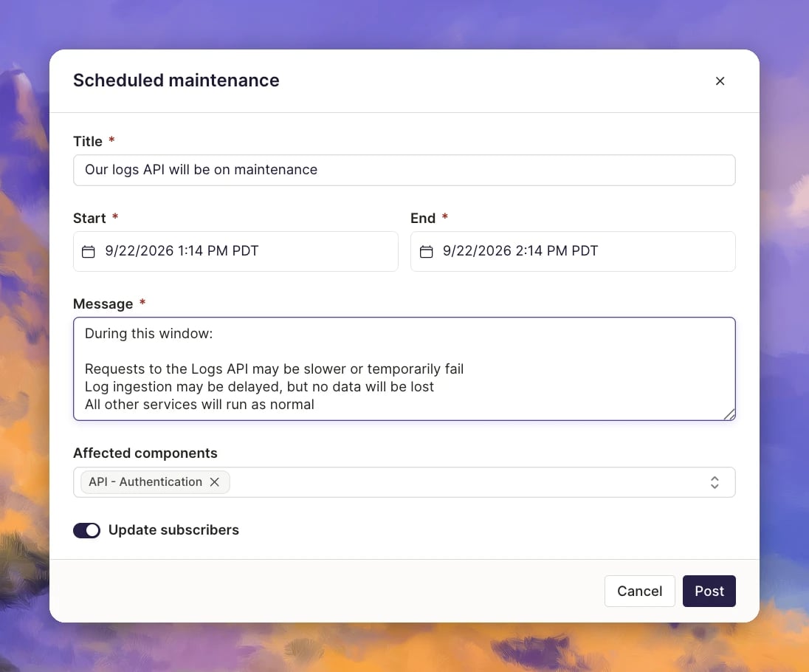This screenshot has width=809, height=672.
Task: Click the Scheduled maintenance heading
Action: pyautogui.click(x=176, y=80)
